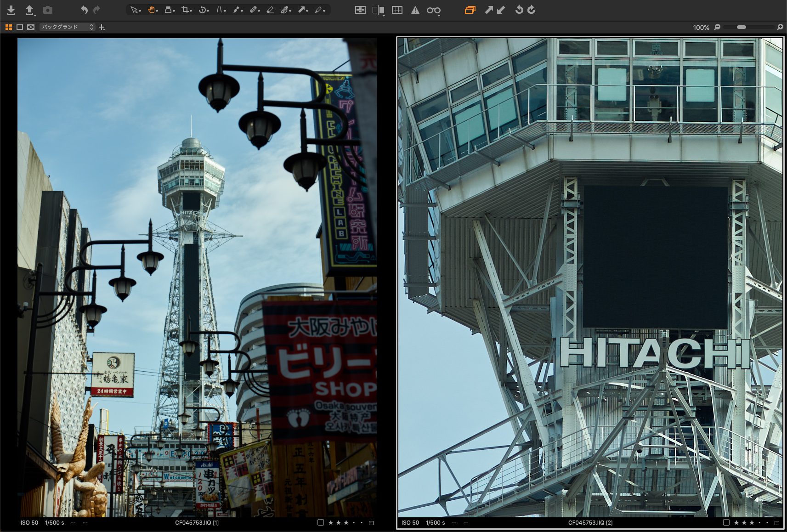The width and height of the screenshot is (787, 532).
Task: Select the Erase mask tool
Action: 270,10
